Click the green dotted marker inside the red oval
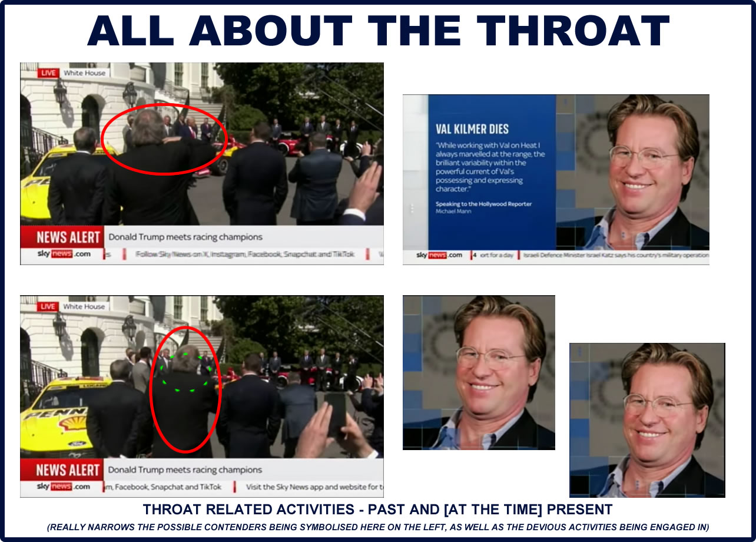Screen dimensions: 756x542 [x=185, y=372]
